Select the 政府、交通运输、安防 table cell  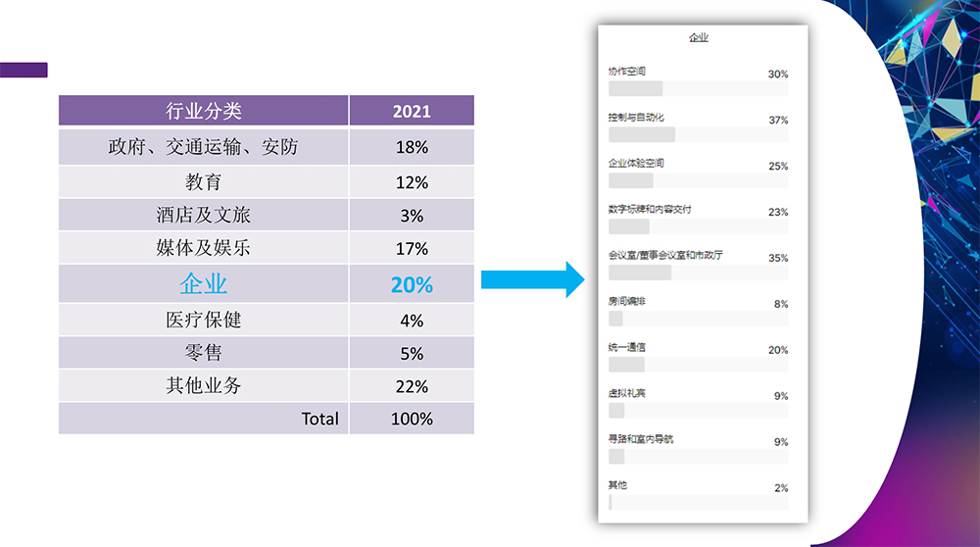(204, 147)
